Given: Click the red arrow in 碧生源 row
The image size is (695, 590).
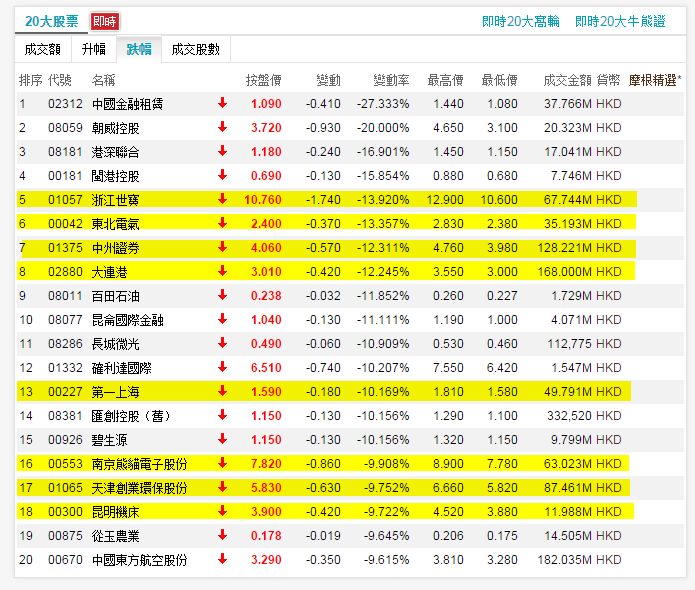Looking at the screenshot, I should pos(222,439).
